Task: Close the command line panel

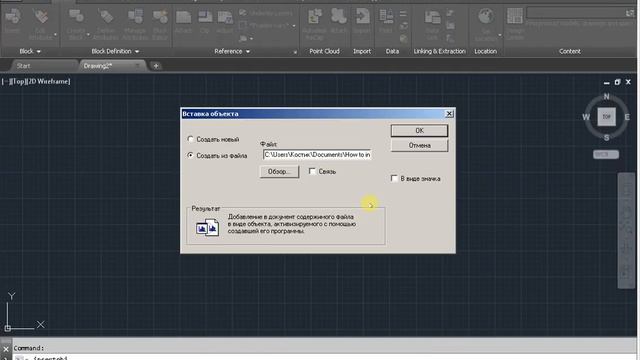Action: (x=6, y=349)
